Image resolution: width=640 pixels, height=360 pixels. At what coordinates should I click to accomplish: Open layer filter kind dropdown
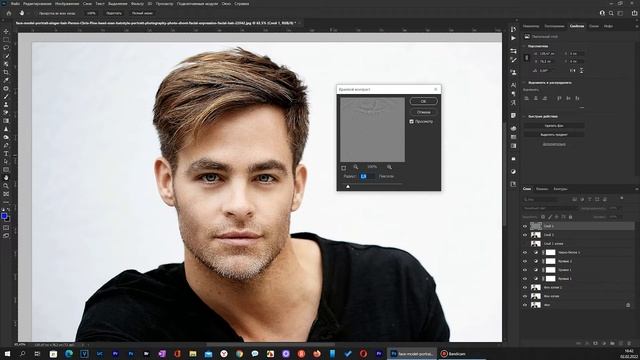[540, 199]
